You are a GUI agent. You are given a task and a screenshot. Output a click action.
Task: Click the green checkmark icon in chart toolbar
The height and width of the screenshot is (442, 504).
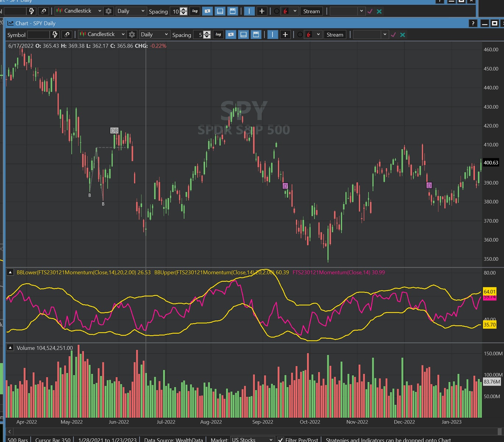coord(394,35)
